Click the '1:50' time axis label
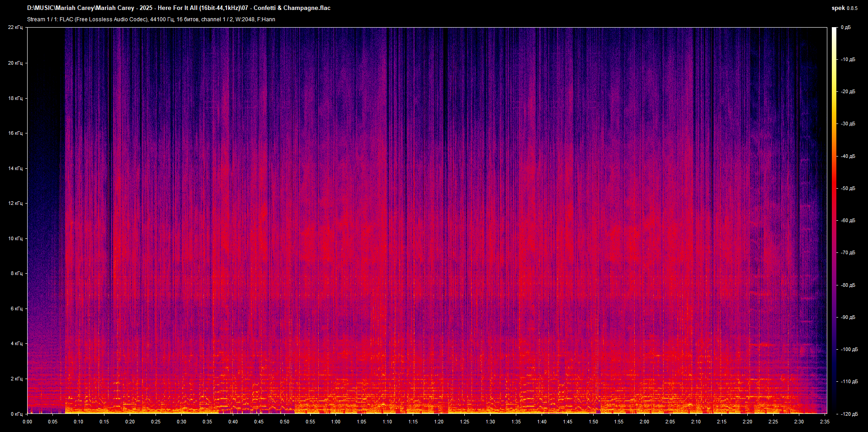Screen dimensions: 868x432 point(593,422)
